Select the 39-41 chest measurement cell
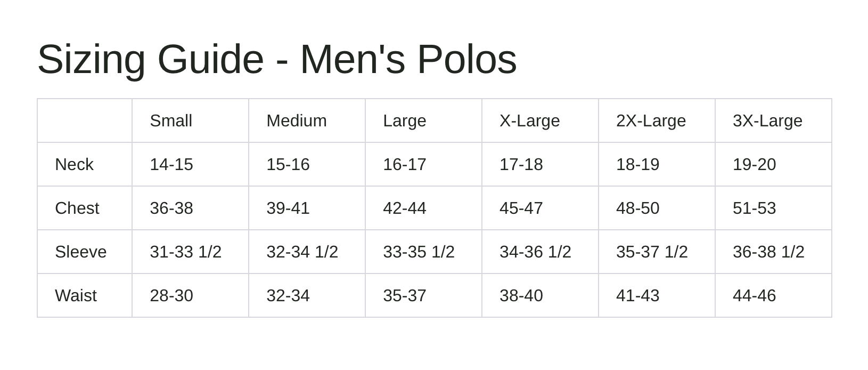This screenshot has height=370, width=868. click(x=288, y=208)
